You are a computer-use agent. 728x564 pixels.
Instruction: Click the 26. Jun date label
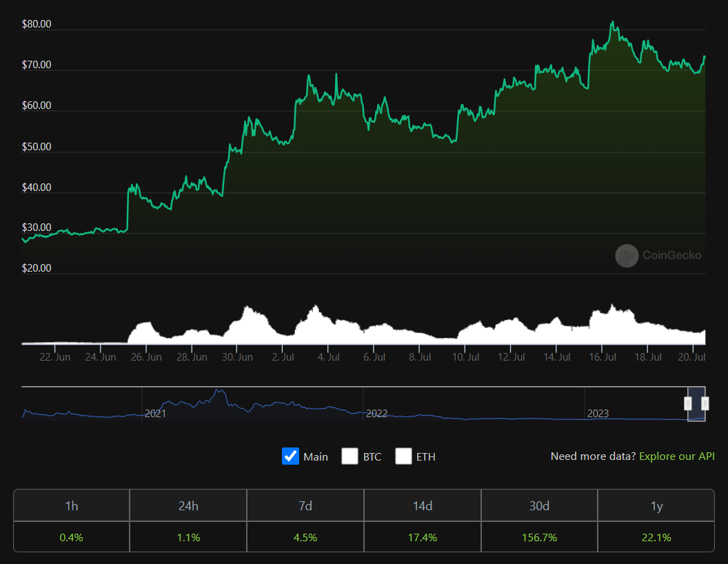coord(146,357)
